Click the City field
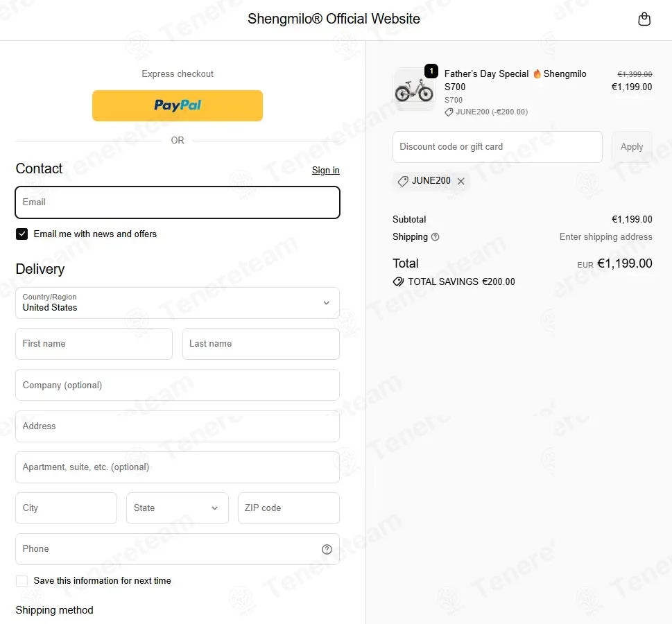 click(67, 508)
